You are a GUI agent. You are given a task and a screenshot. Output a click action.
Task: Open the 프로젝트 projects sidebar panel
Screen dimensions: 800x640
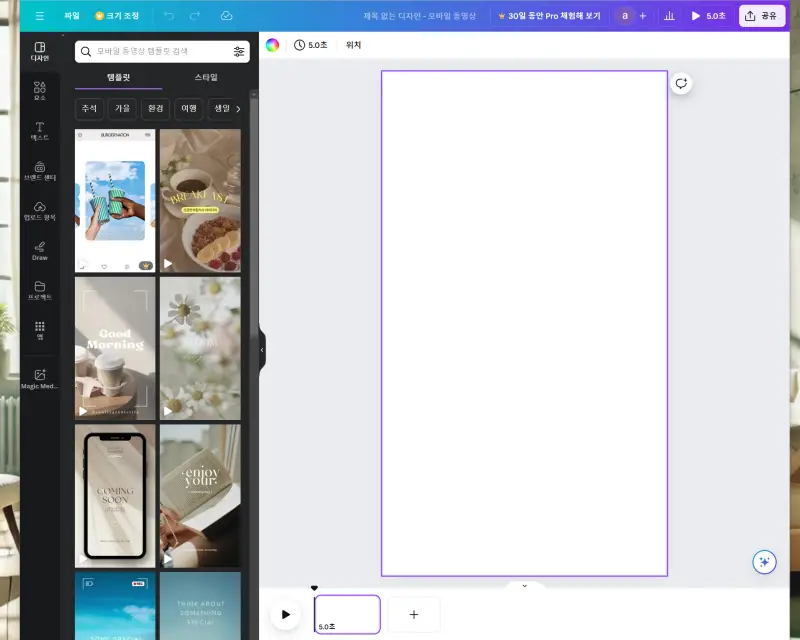pos(40,291)
